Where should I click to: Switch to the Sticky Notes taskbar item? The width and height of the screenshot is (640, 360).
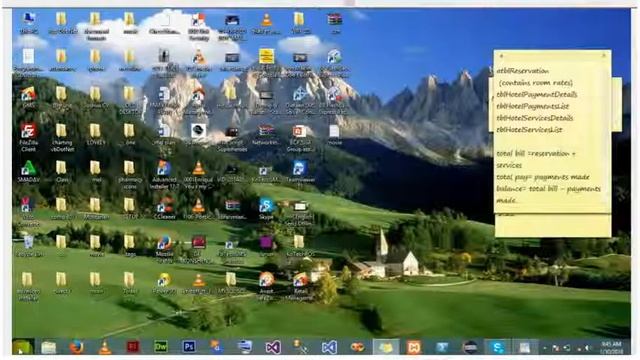click(385, 347)
